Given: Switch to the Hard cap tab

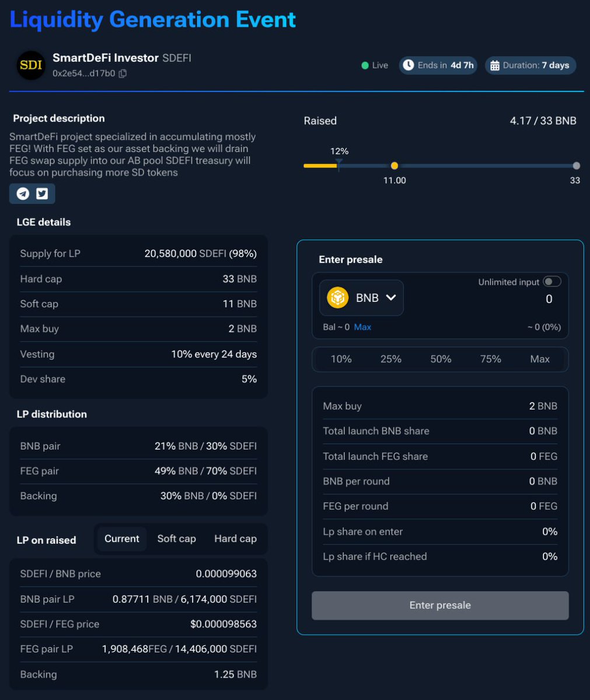Looking at the screenshot, I should coord(235,539).
